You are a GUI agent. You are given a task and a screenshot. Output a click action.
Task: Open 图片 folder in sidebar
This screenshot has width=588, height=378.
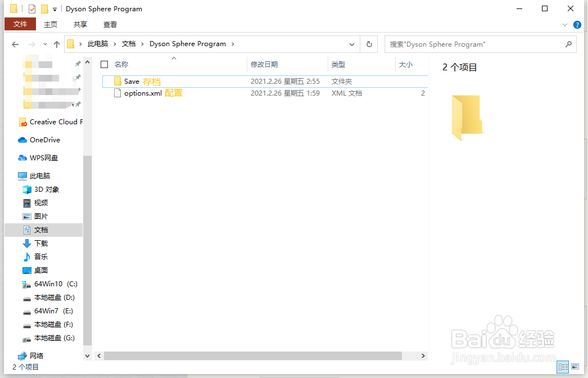pos(35,217)
